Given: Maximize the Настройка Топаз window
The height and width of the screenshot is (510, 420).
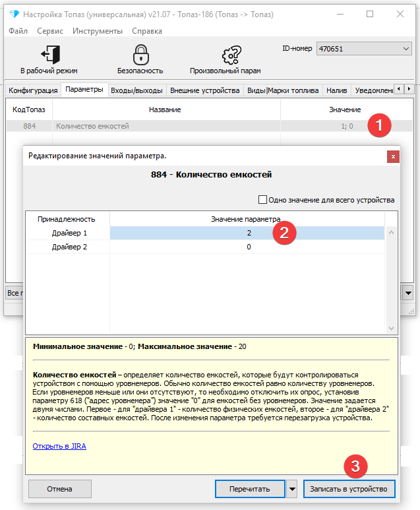Looking at the screenshot, I should click(370, 14).
